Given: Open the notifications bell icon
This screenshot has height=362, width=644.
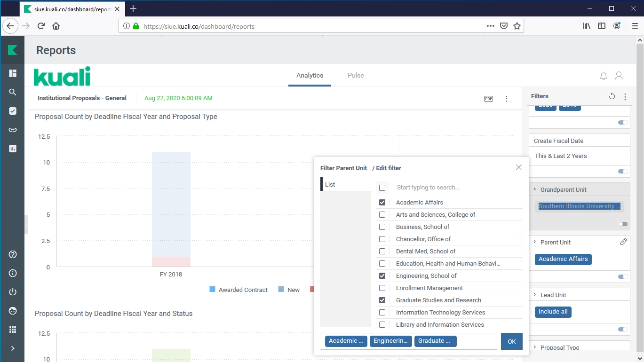Looking at the screenshot, I should pos(604,76).
